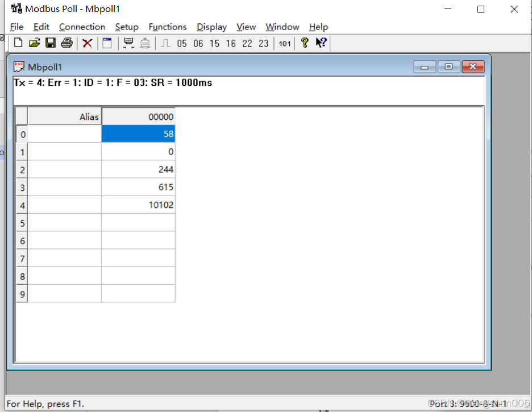The height and width of the screenshot is (412, 532).
Task: Select function 15 Write Multiple Coils
Action: [x=214, y=43]
